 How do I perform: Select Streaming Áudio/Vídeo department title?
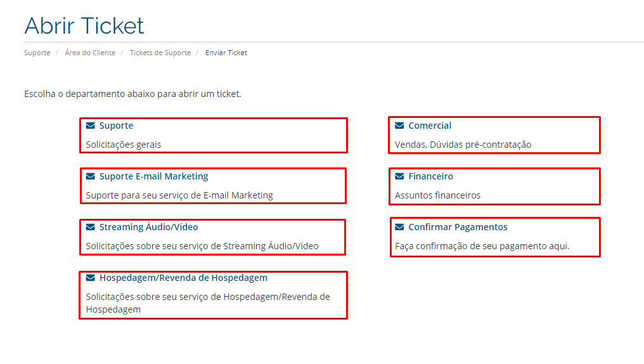click(149, 227)
